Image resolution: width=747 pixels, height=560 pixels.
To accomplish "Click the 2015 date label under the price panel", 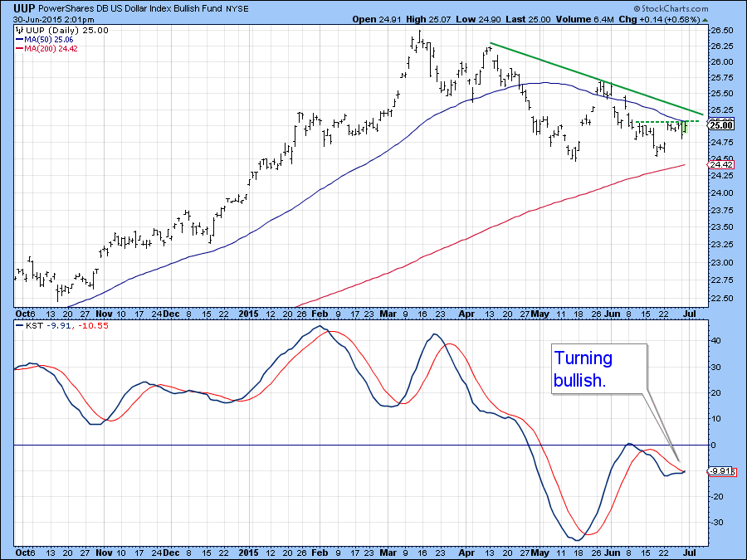I will click(x=248, y=314).
